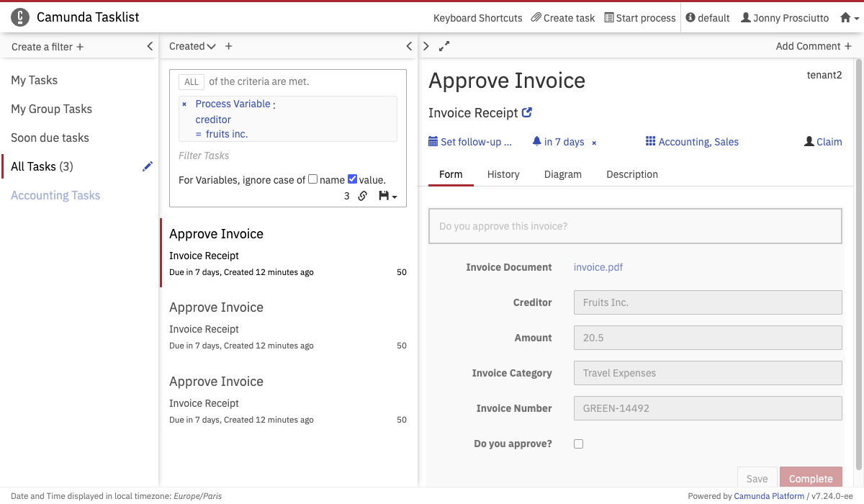
Task: Remove the Process Variable filter criterion
Action: (x=184, y=104)
